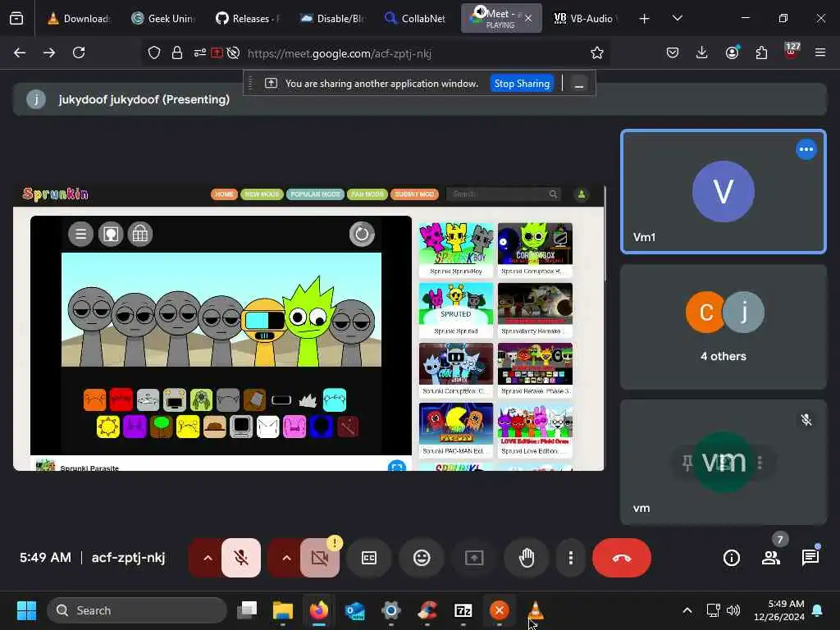Switch to the Downloads tab
This screenshot has height=630, width=840.
(x=78, y=18)
